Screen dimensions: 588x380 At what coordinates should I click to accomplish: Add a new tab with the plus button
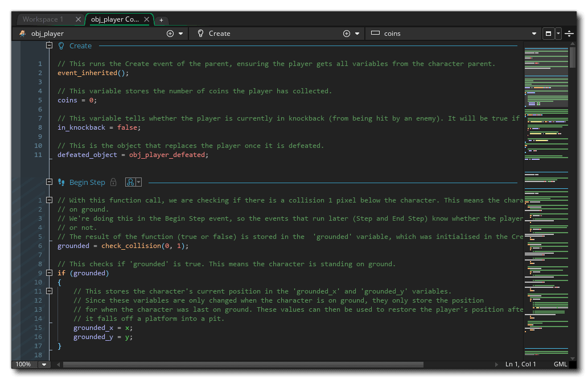point(161,20)
